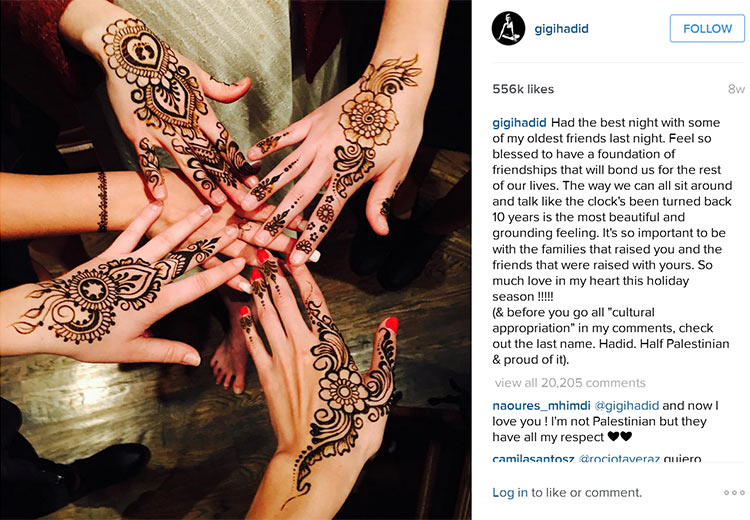Click the black heart emojis in comment

619,437
